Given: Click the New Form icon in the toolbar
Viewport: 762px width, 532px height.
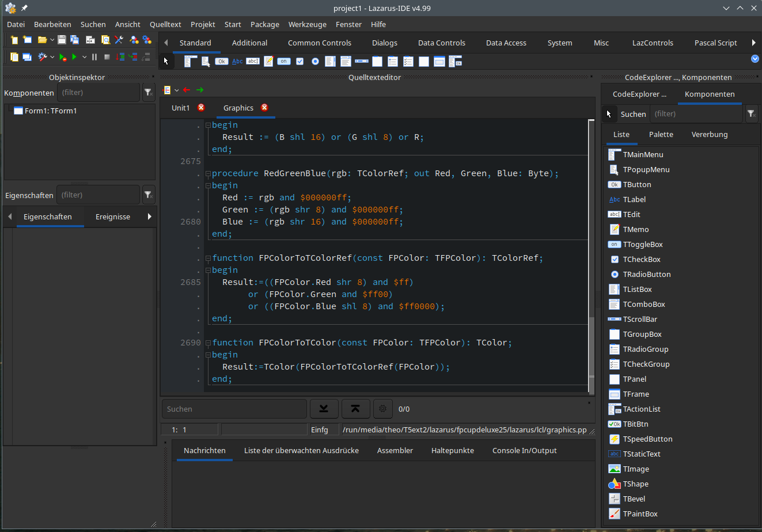Looking at the screenshot, I should (27, 40).
